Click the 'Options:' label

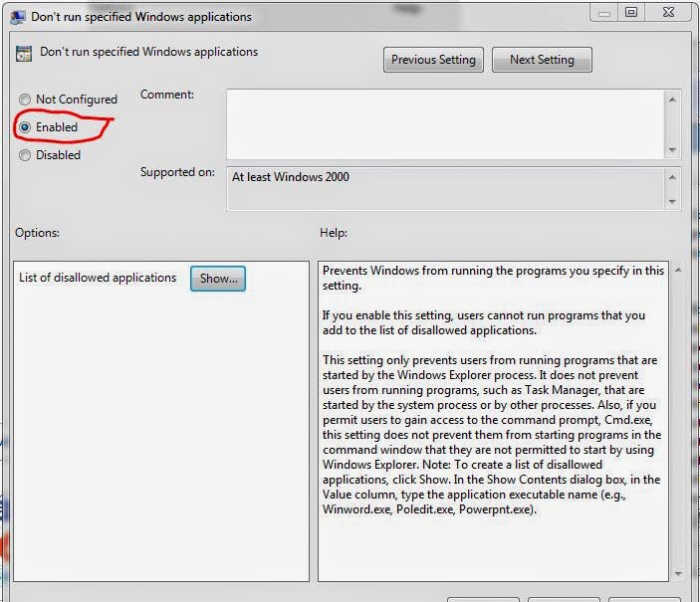pos(37,233)
